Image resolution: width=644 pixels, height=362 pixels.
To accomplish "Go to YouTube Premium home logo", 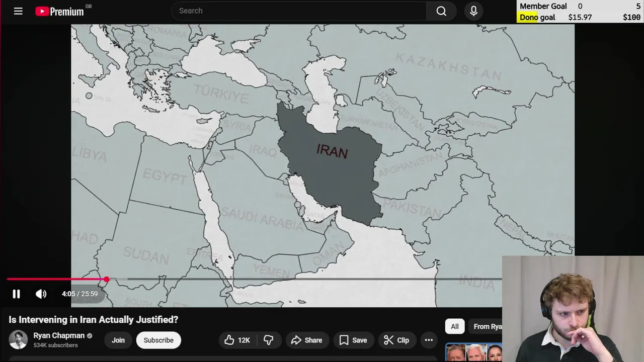I will pyautogui.click(x=59, y=11).
